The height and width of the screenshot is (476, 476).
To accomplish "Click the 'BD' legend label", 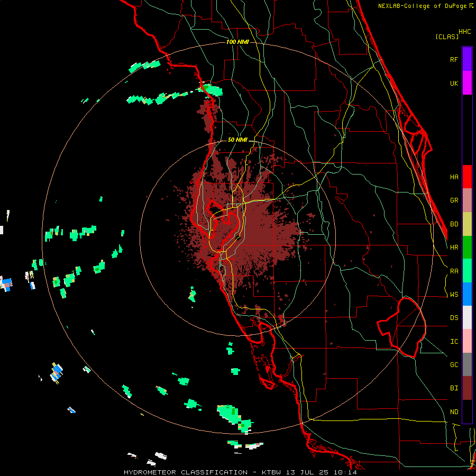I will pyautogui.click(x=454, y=224).
